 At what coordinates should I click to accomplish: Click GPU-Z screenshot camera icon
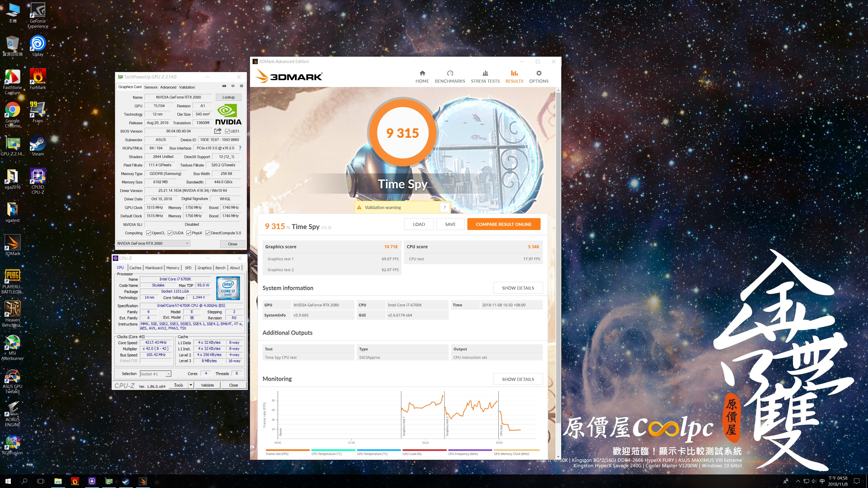[x=224, y=86]
